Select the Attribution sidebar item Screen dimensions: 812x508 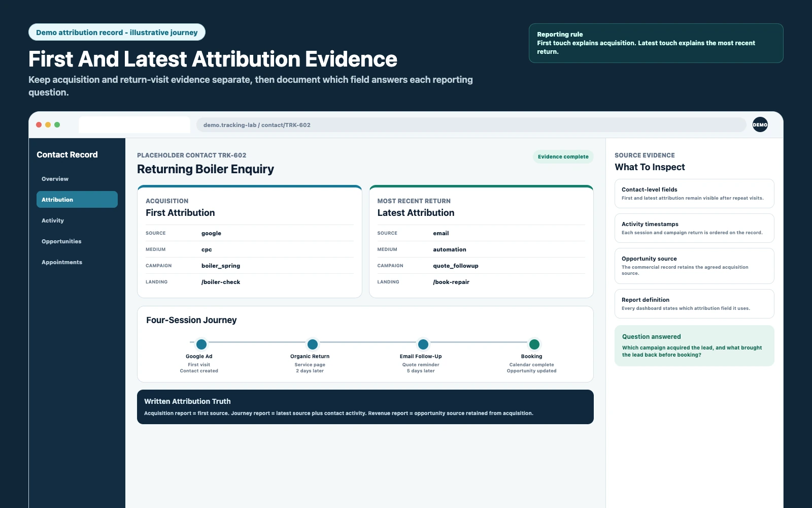point(77,200)
